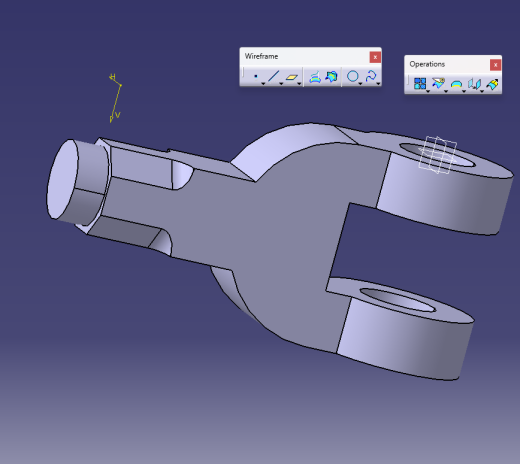Select the Plane tool in Wireframe toolbar
Image resolution: width=520 pixels, height=464 pixels.
pos(292,77)
